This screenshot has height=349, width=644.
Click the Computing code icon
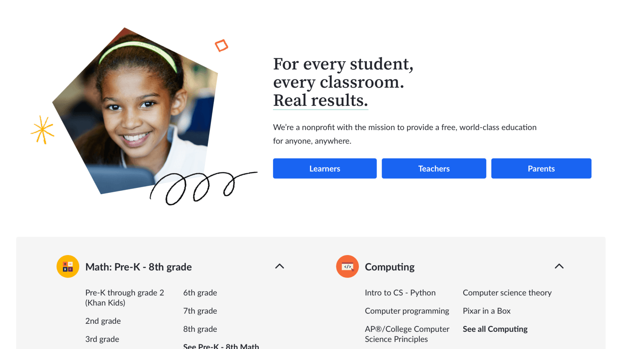click(x=347, y=266)
